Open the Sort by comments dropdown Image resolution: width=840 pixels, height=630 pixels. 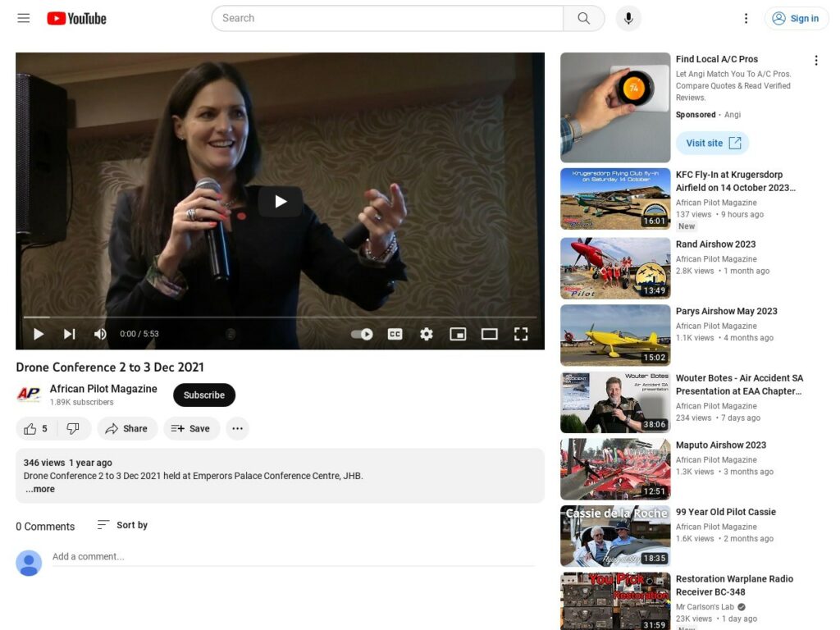(x=122, y=525)
